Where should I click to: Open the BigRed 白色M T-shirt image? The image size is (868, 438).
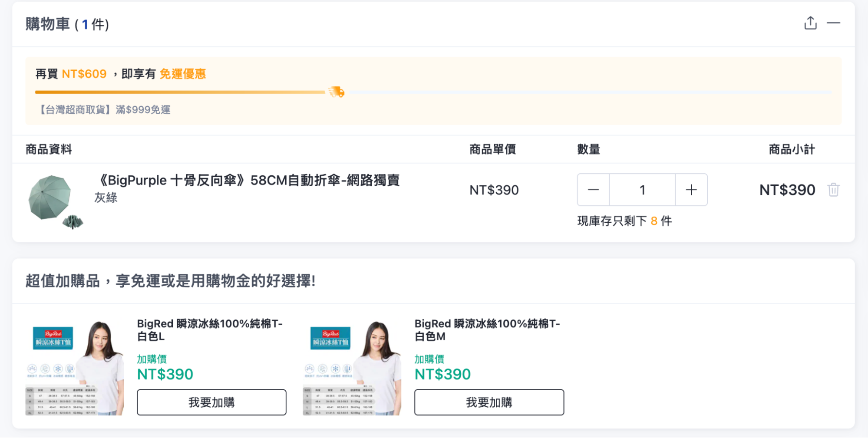(352, 368)
